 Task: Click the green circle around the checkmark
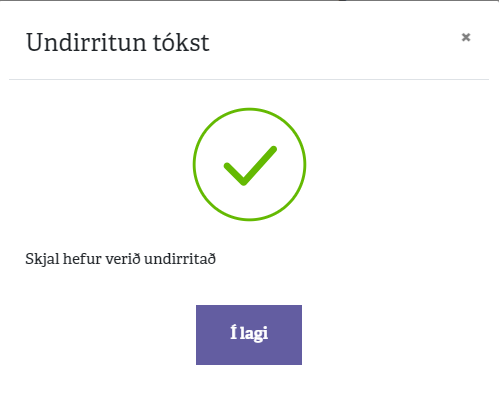point(249,164)
